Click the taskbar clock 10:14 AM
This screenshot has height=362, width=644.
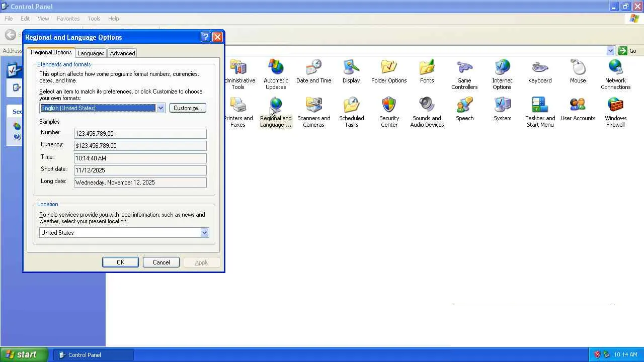pyautogui.click(x=625, y=354)
